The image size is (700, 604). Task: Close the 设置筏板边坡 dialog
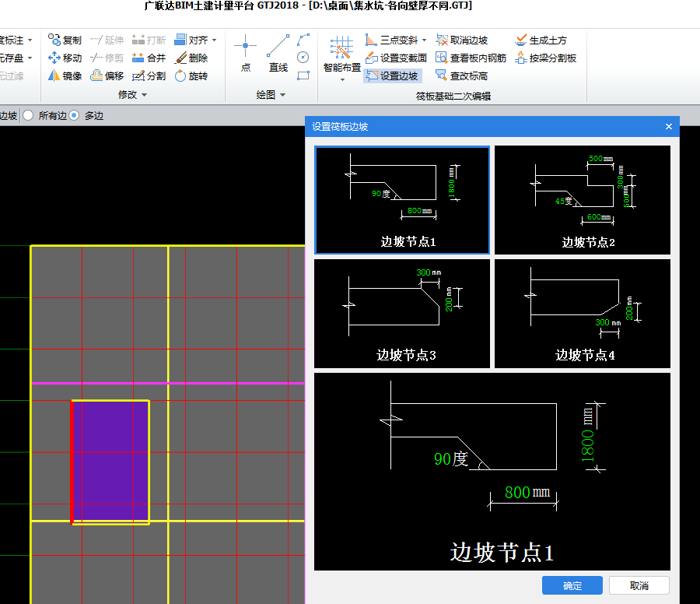tap(668, 126)
